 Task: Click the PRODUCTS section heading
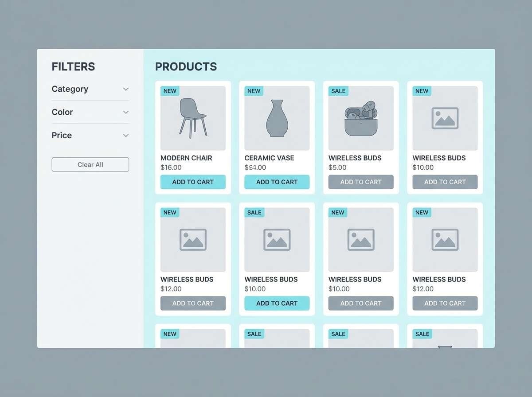[x=186, y=66]
